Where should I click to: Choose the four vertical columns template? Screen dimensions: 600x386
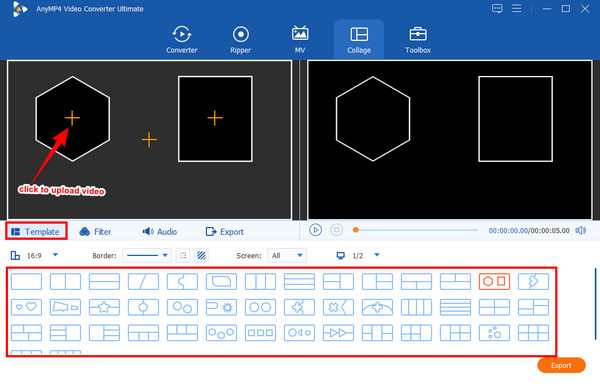pos(416,307)
